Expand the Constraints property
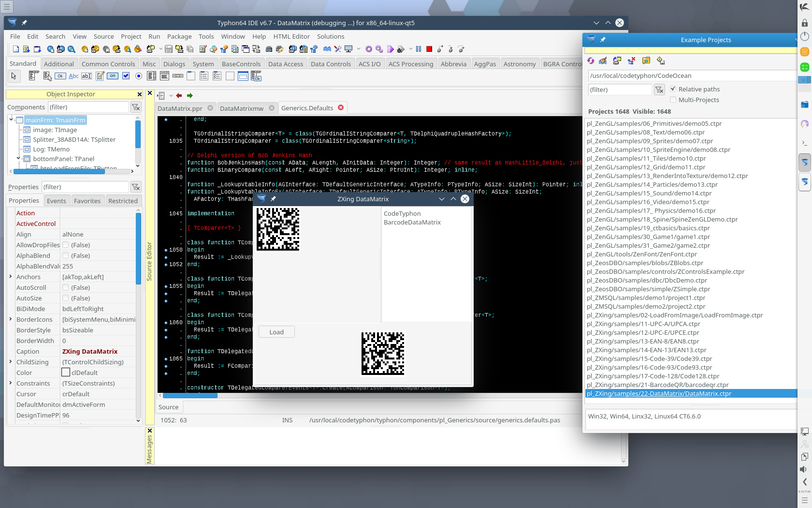The width and height of the screenshot is (812, 508). point(11,383)
